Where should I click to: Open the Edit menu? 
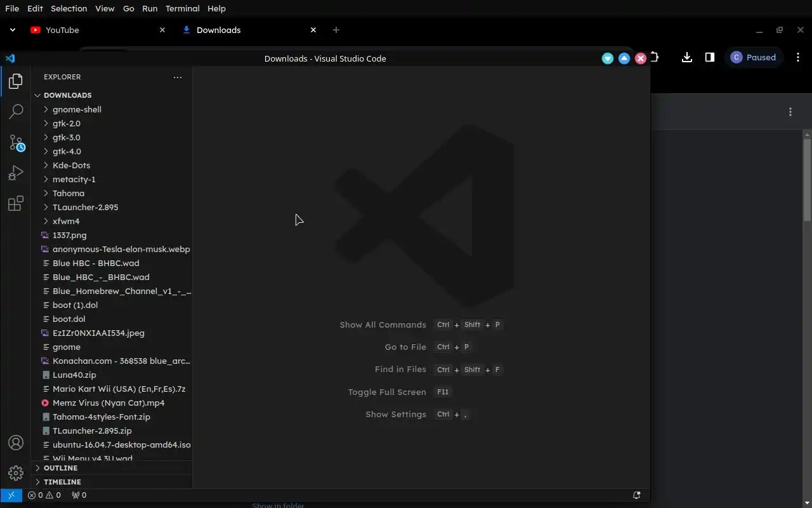[35, 8]
